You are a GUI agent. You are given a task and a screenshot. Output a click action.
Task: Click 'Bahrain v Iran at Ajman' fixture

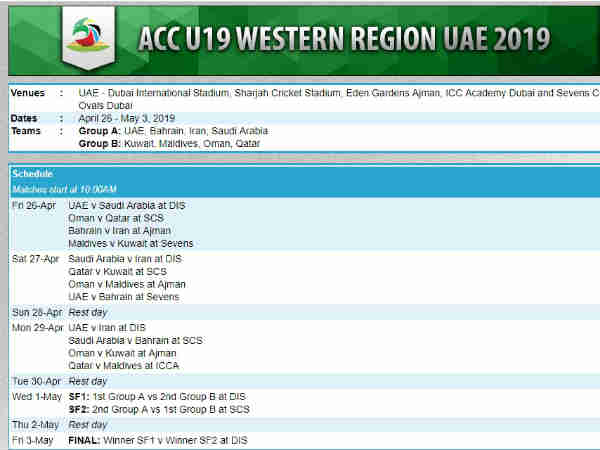119,231
